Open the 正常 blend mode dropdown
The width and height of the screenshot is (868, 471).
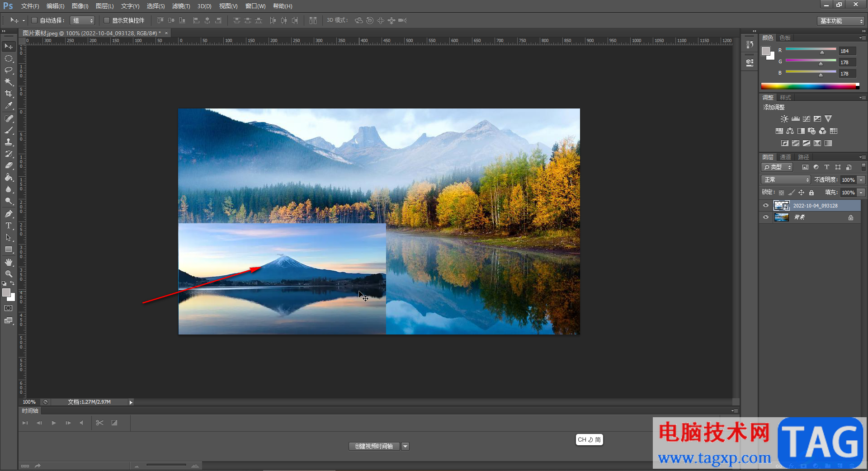(x=786, y=180)
